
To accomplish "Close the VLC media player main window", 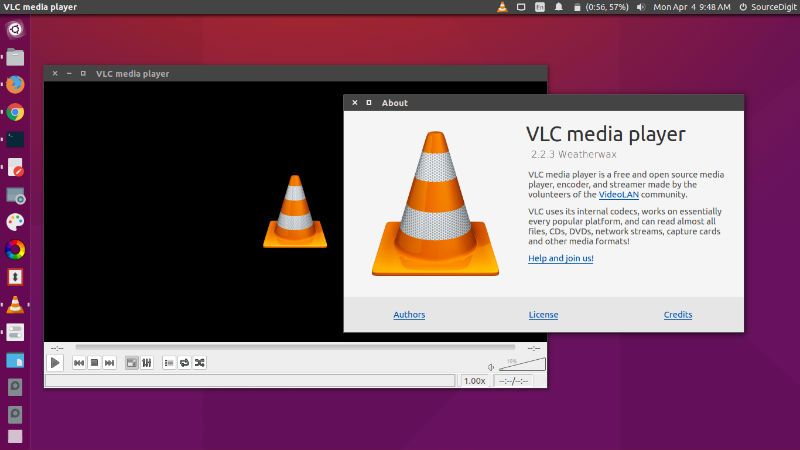I will pos(55,73).
